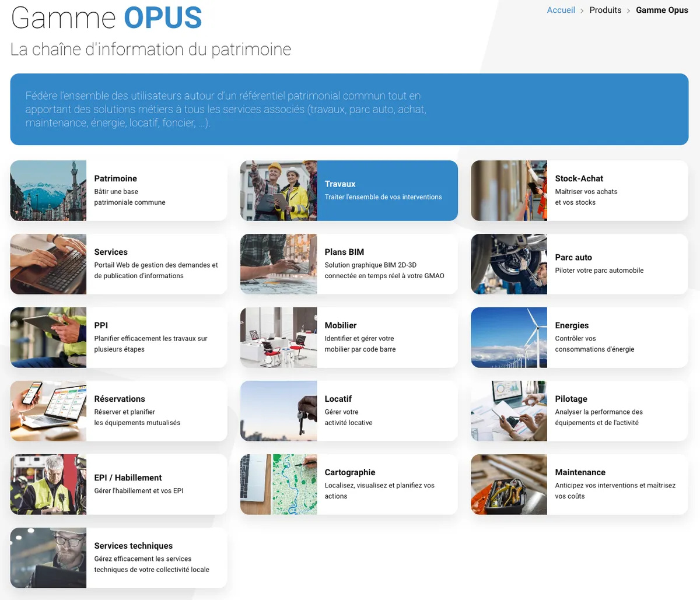This screenshot has width=700, height=600.
Task: Open the PPI planning module
Action: (x=117, y=337)
